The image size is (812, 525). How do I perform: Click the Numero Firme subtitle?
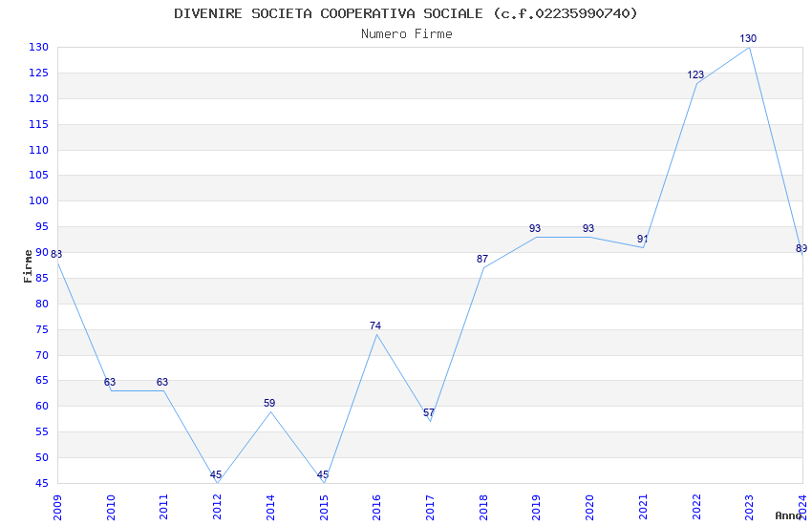tap(407, 34)
